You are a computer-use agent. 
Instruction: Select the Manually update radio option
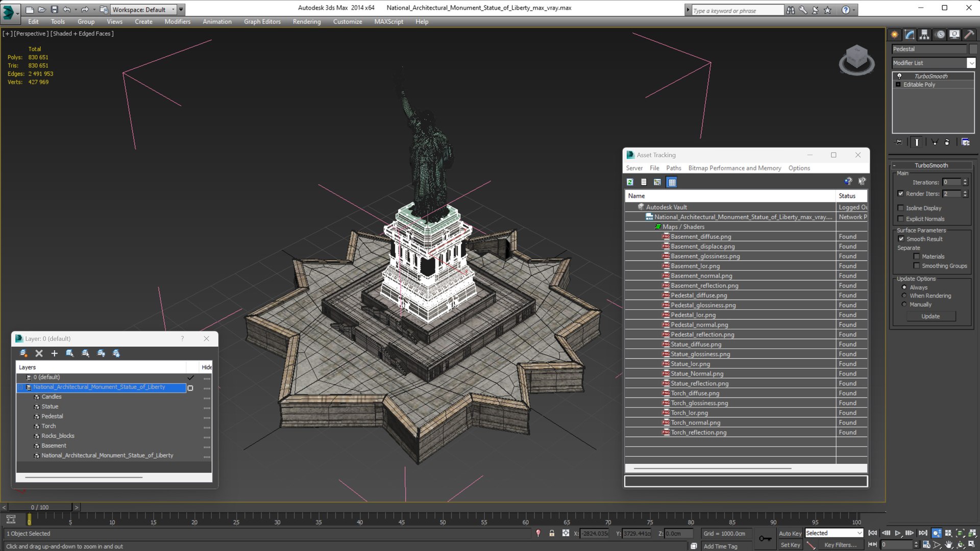coord(904,305)
